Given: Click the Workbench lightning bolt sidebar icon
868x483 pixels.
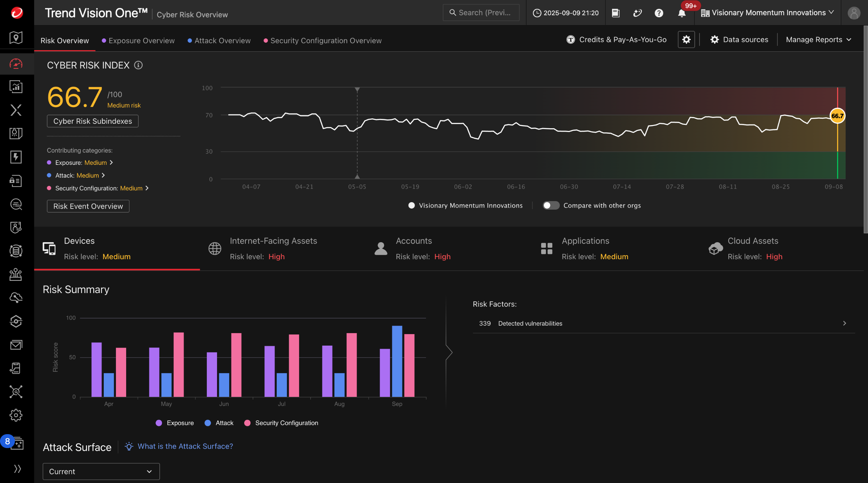Looking at the screenshot, I should (x=16, y=157).
